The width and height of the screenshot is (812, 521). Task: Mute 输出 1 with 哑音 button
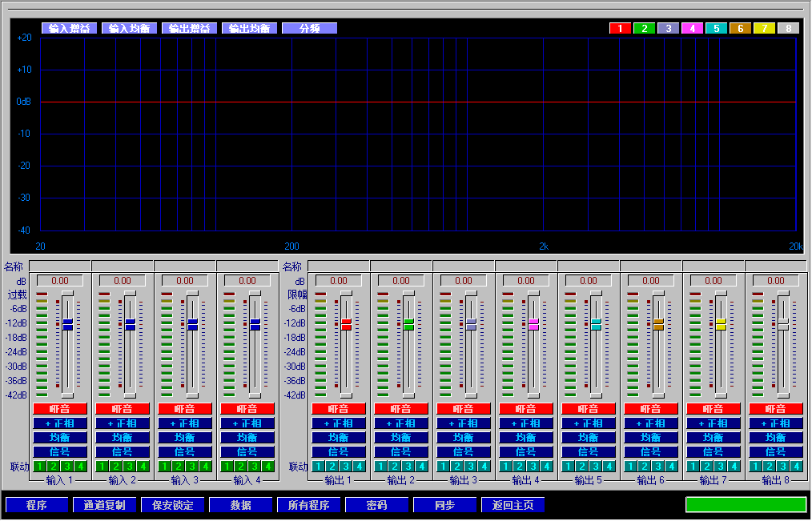click(339, 409)
